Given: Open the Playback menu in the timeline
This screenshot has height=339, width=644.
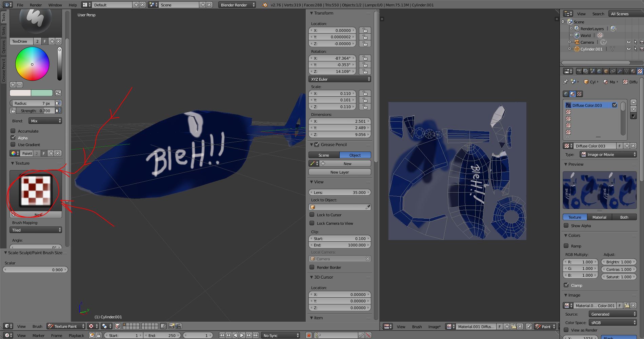Looking at the screenshot, I should 76,335.
